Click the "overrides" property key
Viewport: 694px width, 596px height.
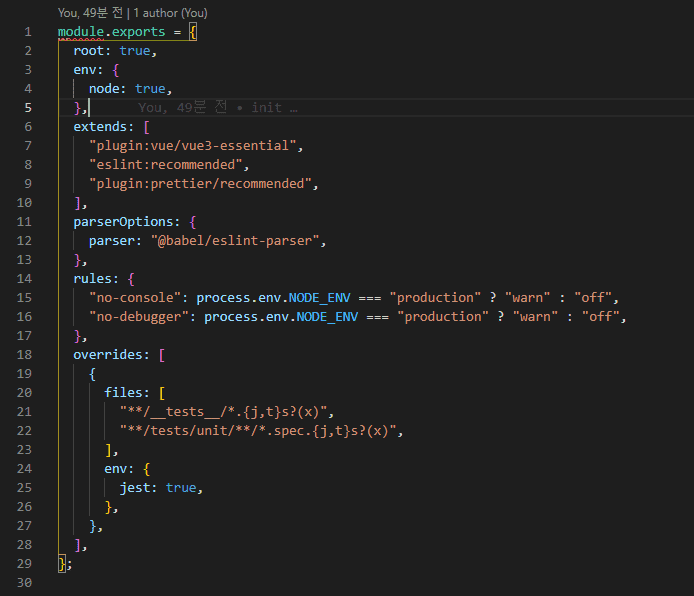click(x=108, y=355)
